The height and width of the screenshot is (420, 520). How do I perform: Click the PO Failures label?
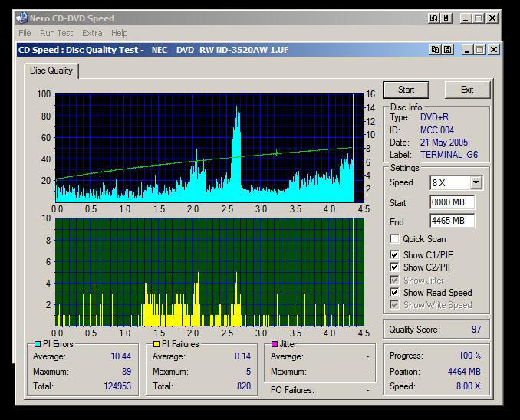click(292, 390)
